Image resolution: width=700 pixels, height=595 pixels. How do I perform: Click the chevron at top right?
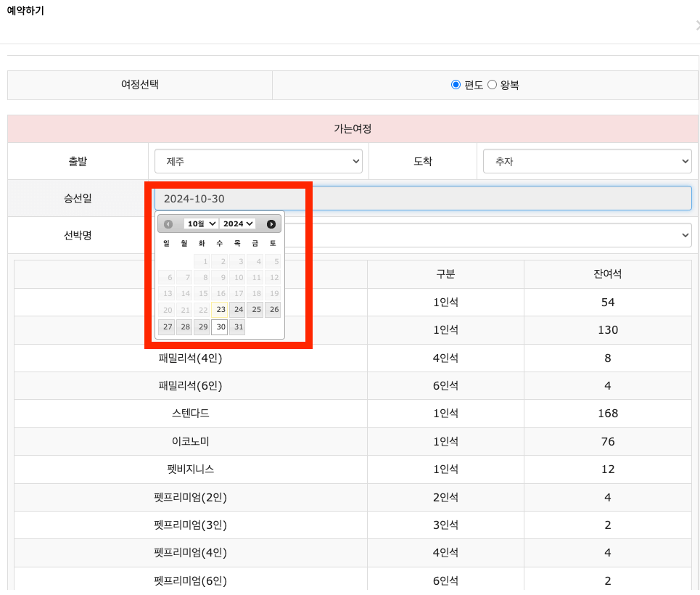[x=696, y=24]
